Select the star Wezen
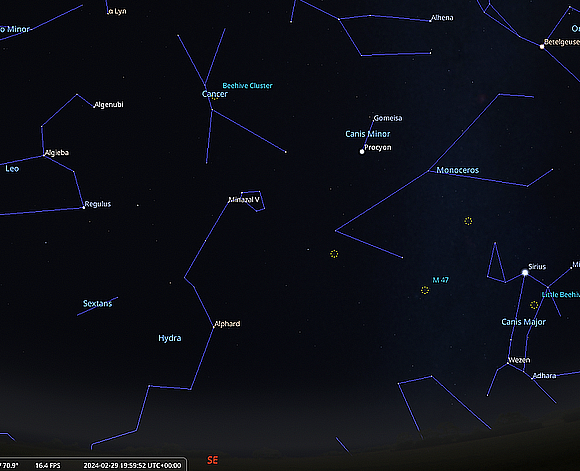The width and height of the screenshot is (580, 471). pos(508,363)
